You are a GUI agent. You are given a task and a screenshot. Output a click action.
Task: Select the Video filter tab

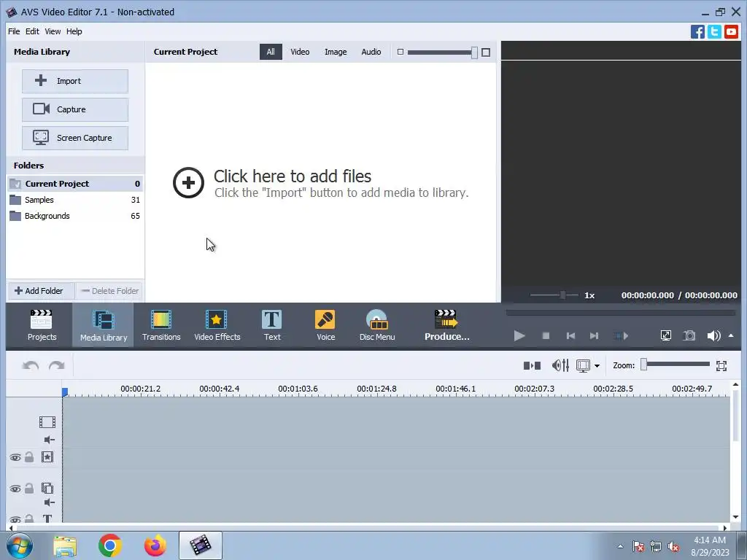coord(300,52)
